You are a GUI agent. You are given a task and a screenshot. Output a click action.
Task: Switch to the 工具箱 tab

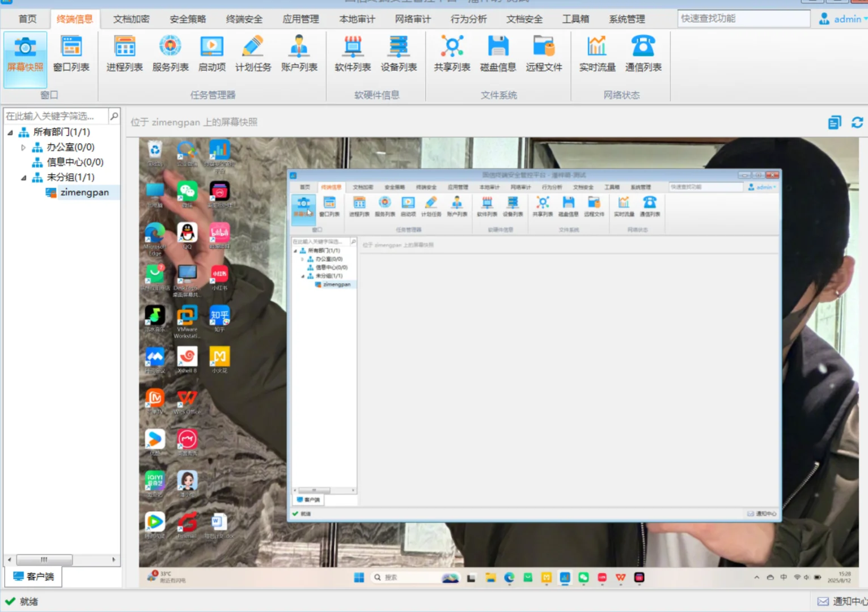575,19
